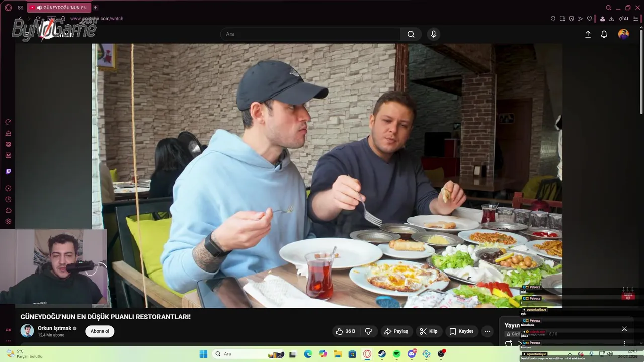Image resolution: width=644 pixels, height=362 pixels.
Task: Open Opera GX Corner controller icon
Action: click(21, 8)
